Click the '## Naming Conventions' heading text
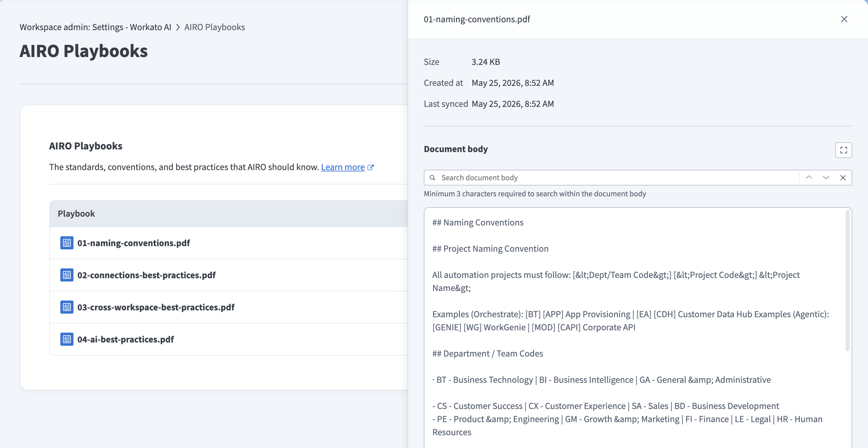Image resolution: width=868 pixels, height=448 pixels. [x=478, y=223]
